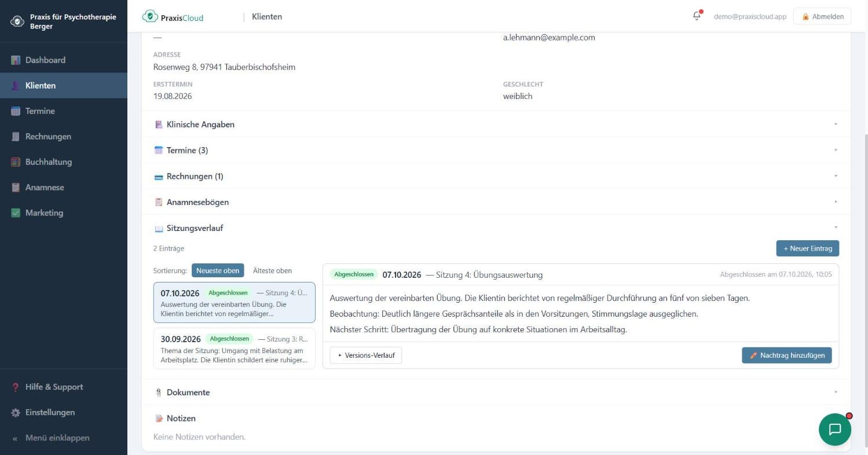
Task: Add a new entry with Neuer Eintrag
Action: 808,248
